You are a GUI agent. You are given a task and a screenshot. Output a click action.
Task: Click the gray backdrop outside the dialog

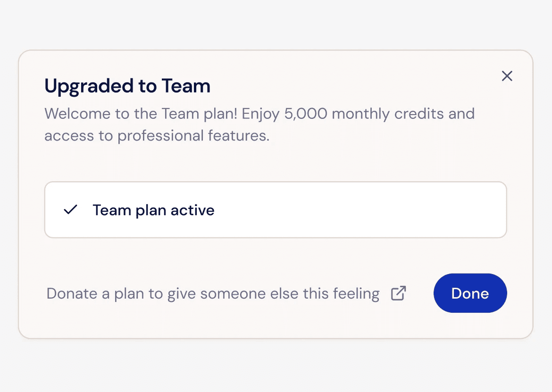click(276, 24)
